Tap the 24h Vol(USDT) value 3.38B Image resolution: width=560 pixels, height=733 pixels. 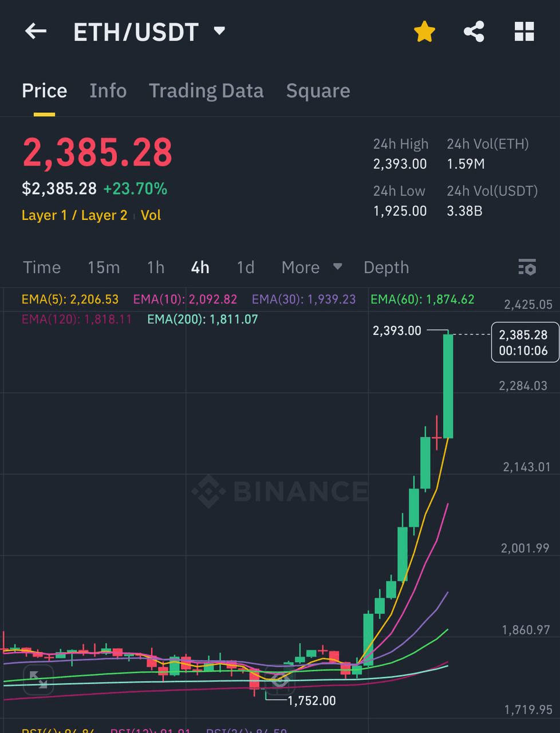[464, 211]
